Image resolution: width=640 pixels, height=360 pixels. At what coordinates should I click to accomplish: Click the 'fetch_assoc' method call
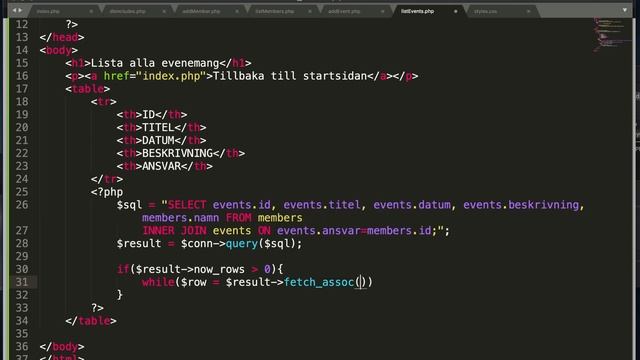click(x=319, y=282)
